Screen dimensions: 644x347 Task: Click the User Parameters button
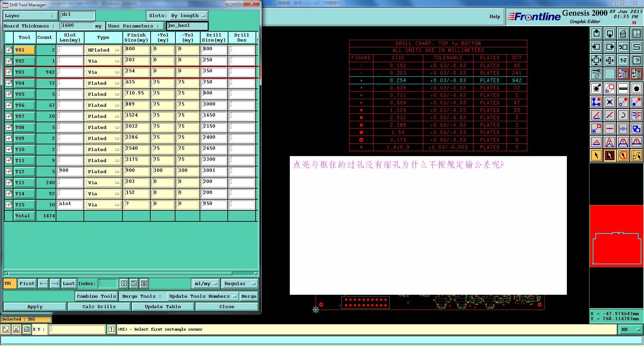(135, 26)
